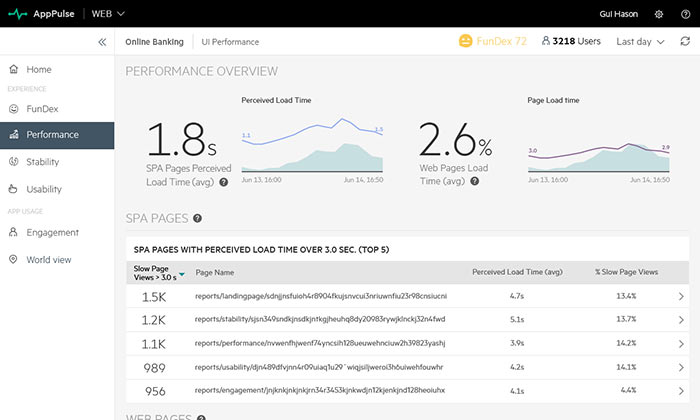Click the 3218 Users indicator
Screen dimensions: 700x420
(x=571, y=42)
